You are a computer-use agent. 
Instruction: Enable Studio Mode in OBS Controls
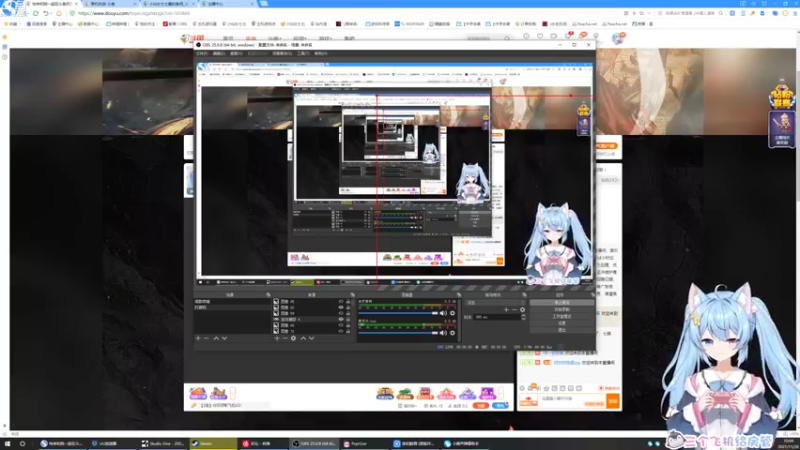[562, 316]
